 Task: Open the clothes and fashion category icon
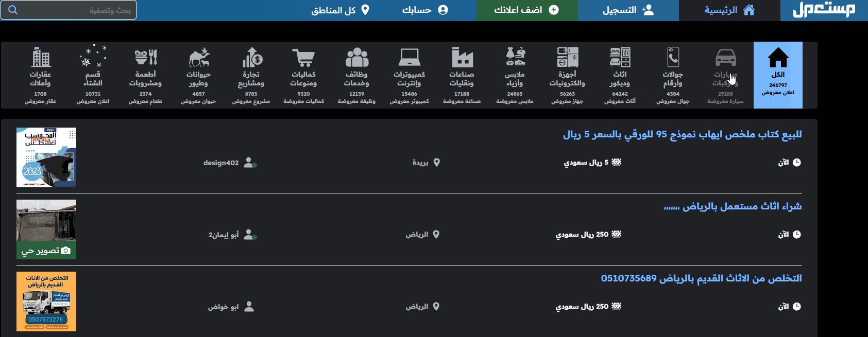point(515,57)
